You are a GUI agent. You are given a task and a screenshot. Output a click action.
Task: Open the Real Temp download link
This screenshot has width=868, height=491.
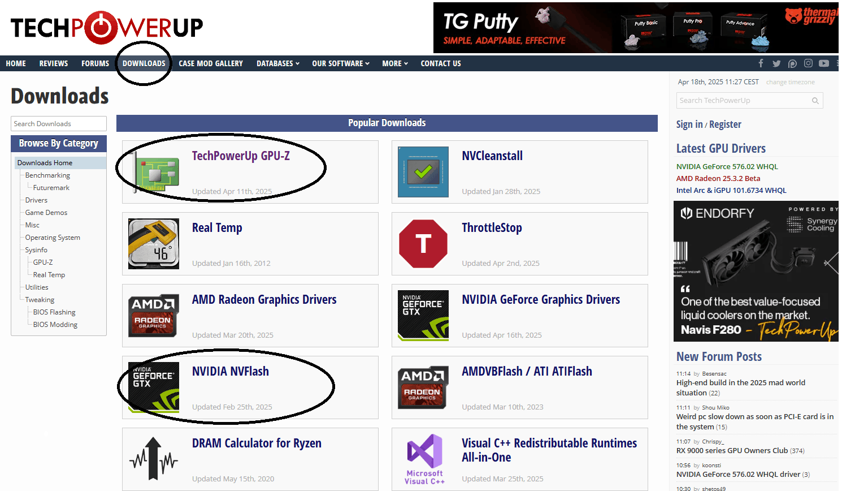click(x=217, y=228)
